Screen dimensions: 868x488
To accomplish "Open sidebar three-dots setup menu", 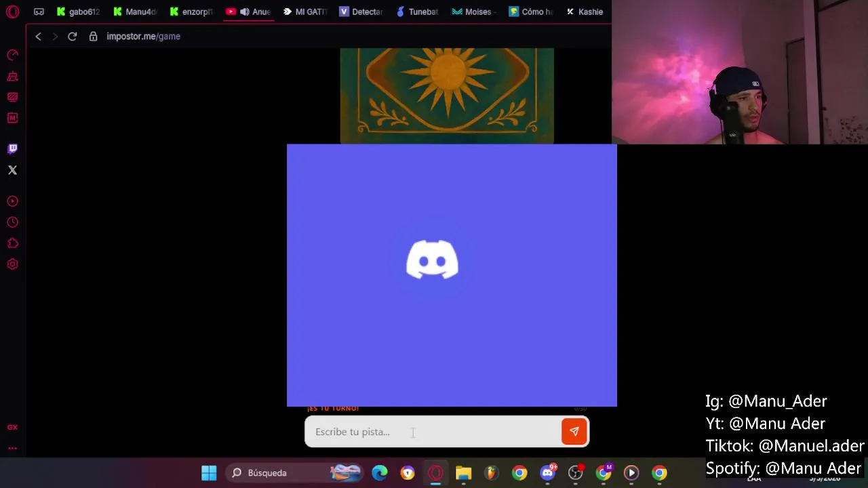I will coord(12,448).
